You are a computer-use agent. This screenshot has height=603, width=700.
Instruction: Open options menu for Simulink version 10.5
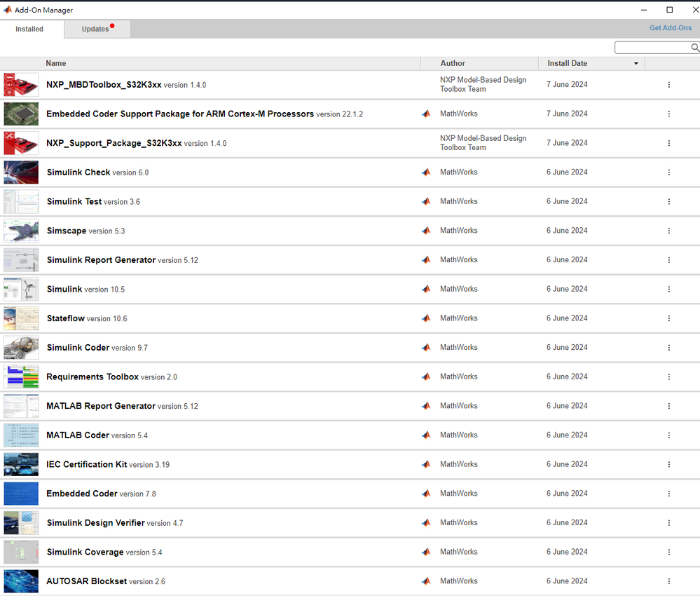tap(668, 290)
